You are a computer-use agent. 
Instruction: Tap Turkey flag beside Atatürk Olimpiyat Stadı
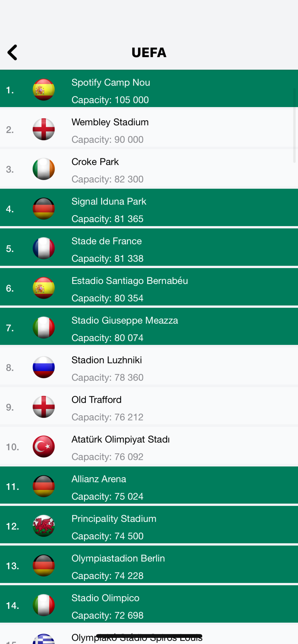click(x=44, y=447)
